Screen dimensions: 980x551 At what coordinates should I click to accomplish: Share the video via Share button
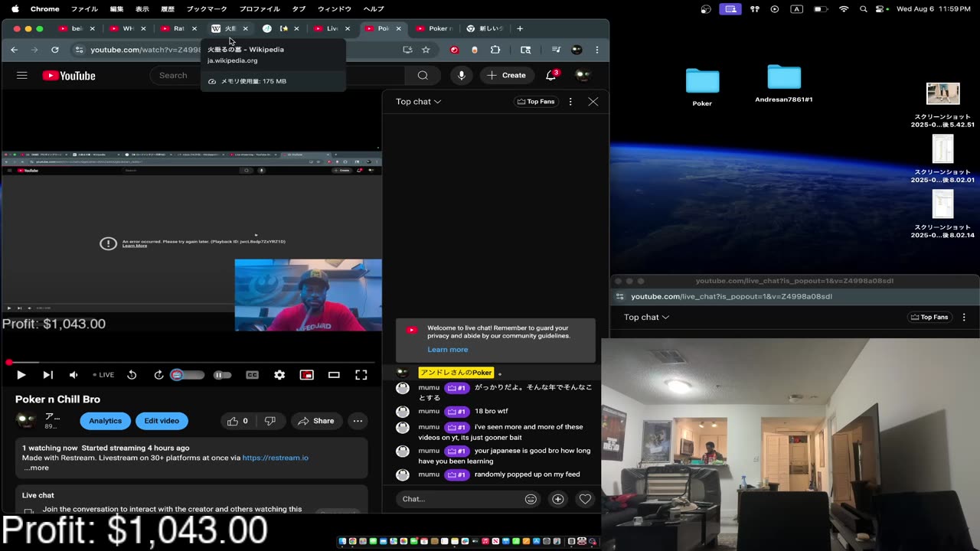point(316,421)
